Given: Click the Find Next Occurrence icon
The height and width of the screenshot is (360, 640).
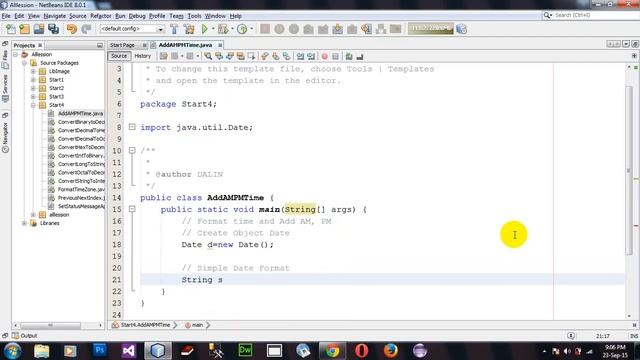Looking at the screenshot, I should coord(230,56).
